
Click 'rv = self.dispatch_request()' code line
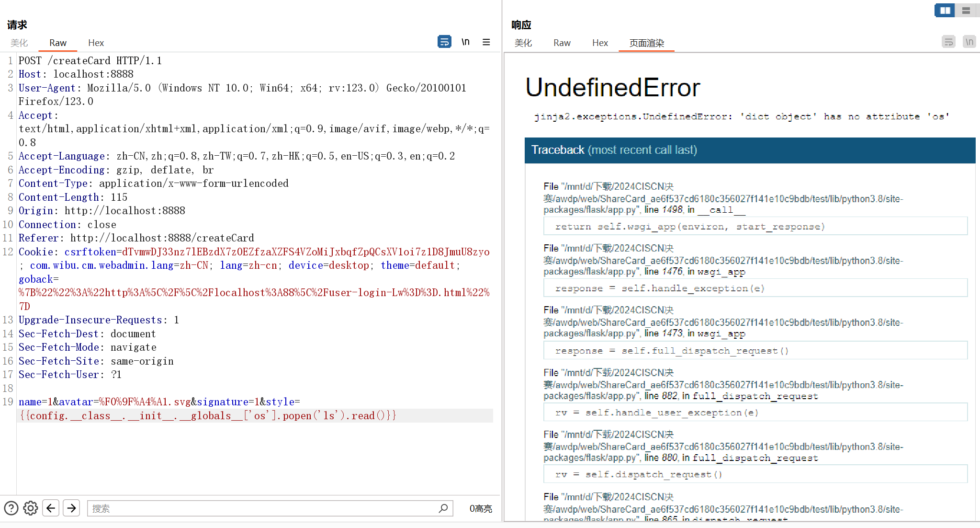pyautogui.click(x=755, y=474)
